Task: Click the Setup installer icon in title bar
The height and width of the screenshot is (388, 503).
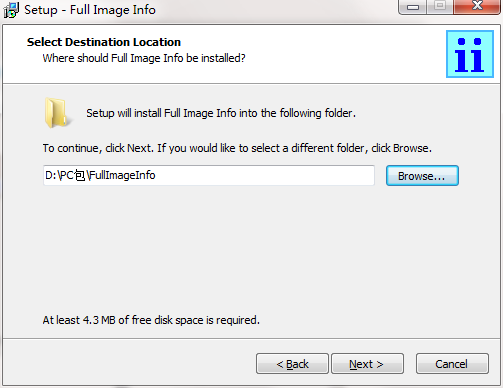Action: coord(11,10)
